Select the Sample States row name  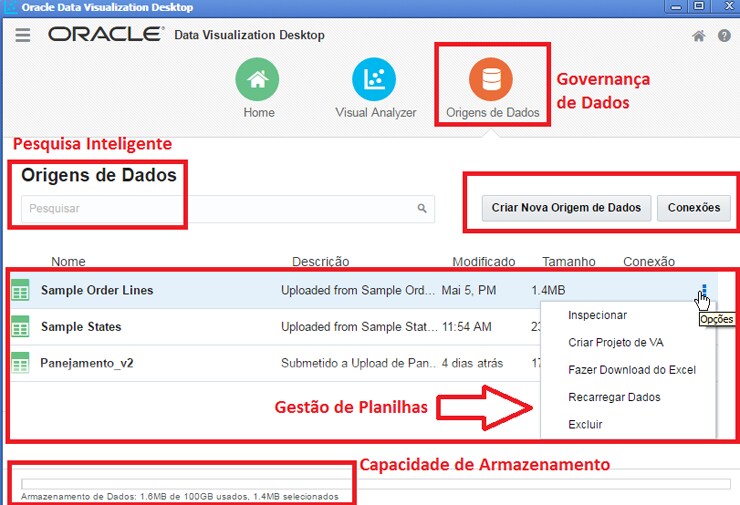click(x=81, y=327)
